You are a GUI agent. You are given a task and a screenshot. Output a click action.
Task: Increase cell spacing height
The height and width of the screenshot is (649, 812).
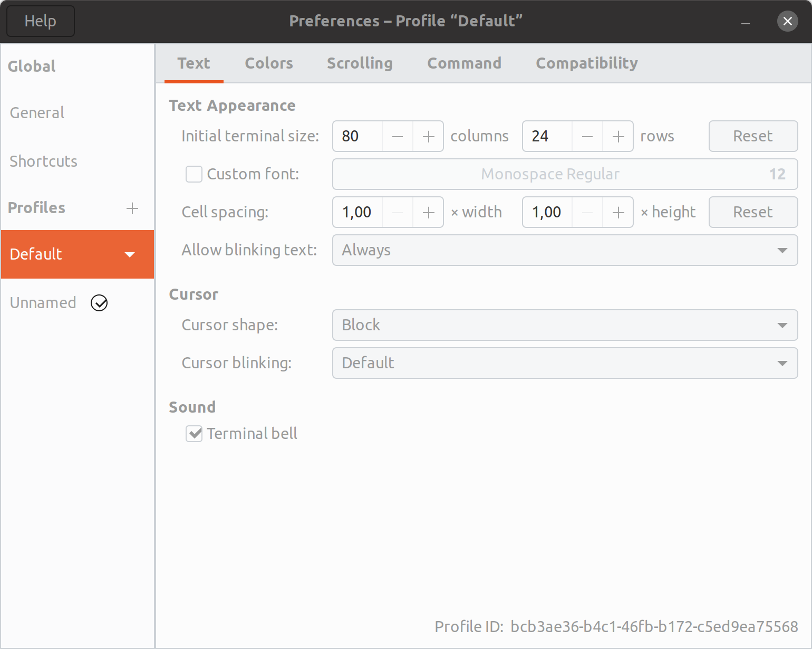pyautogui.click(x=618, y=212)
